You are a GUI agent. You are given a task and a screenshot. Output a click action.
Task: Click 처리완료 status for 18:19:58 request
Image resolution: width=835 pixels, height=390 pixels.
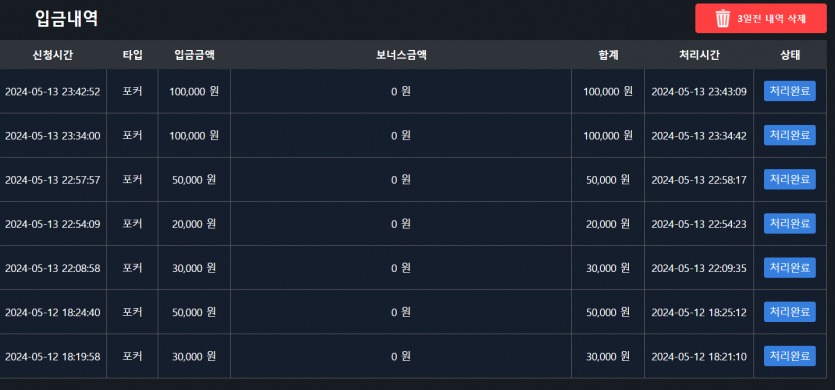click(790, 356)
